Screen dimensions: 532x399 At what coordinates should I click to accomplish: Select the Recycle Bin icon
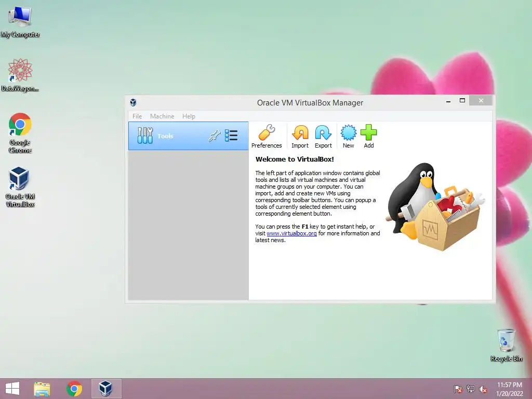[506, 345]
